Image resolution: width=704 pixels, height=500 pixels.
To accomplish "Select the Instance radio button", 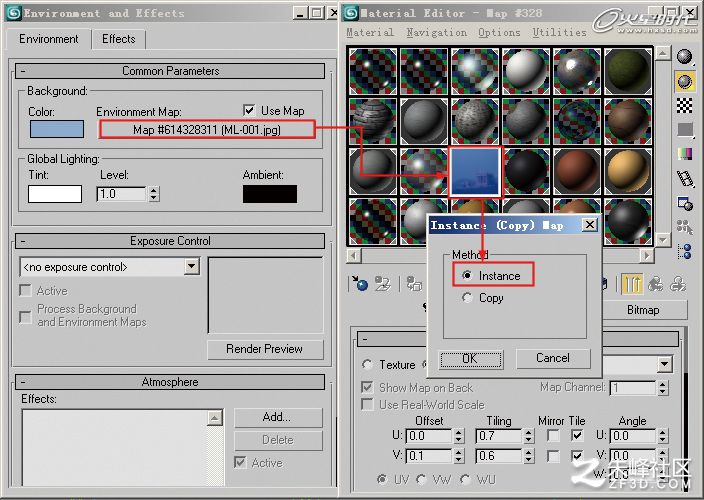I will coord(467,276).
